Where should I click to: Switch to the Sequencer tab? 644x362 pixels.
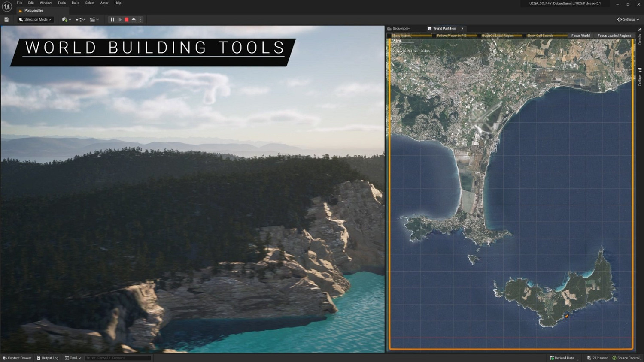click(399, 29)
